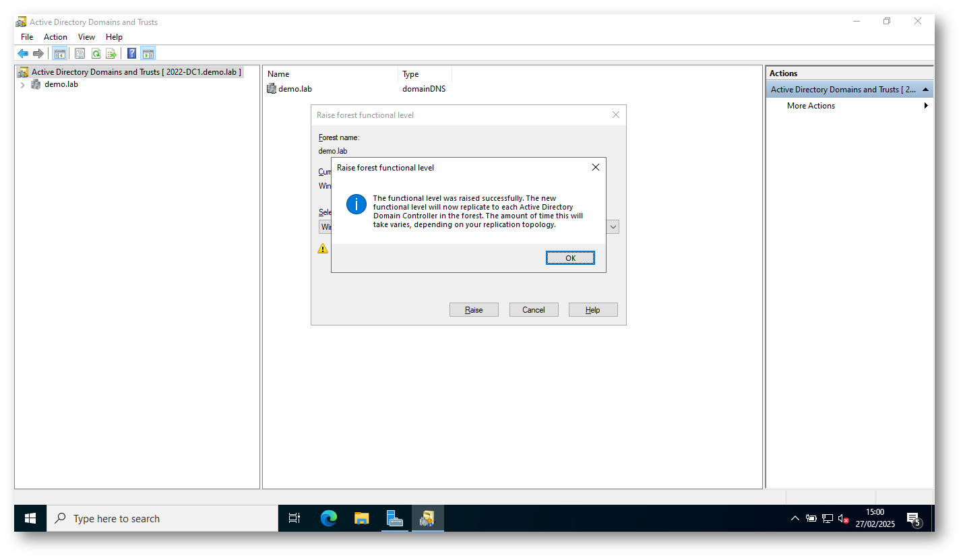Close the success message dialog with X
The height and width of the screenshot is (560, 963).
tap(595, 167)
